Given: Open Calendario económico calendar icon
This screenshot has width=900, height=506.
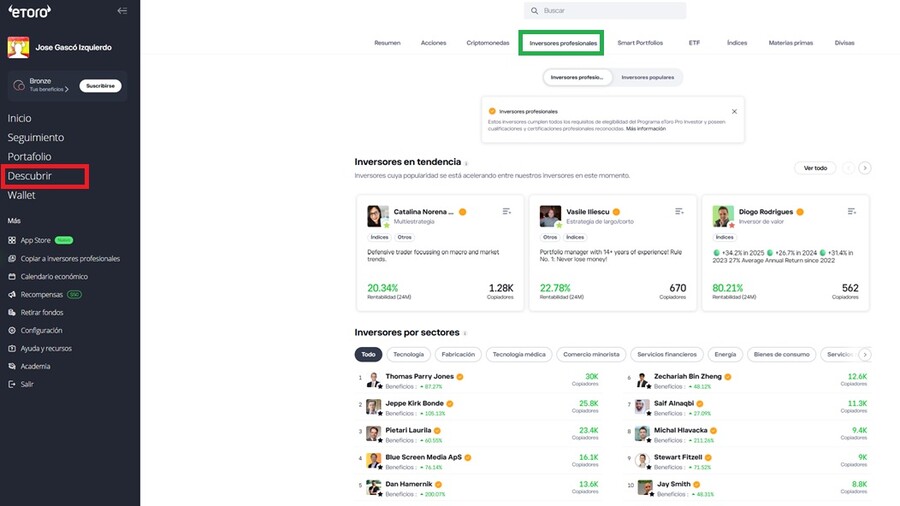Looking at the screenshot, I should click(12, 277).
